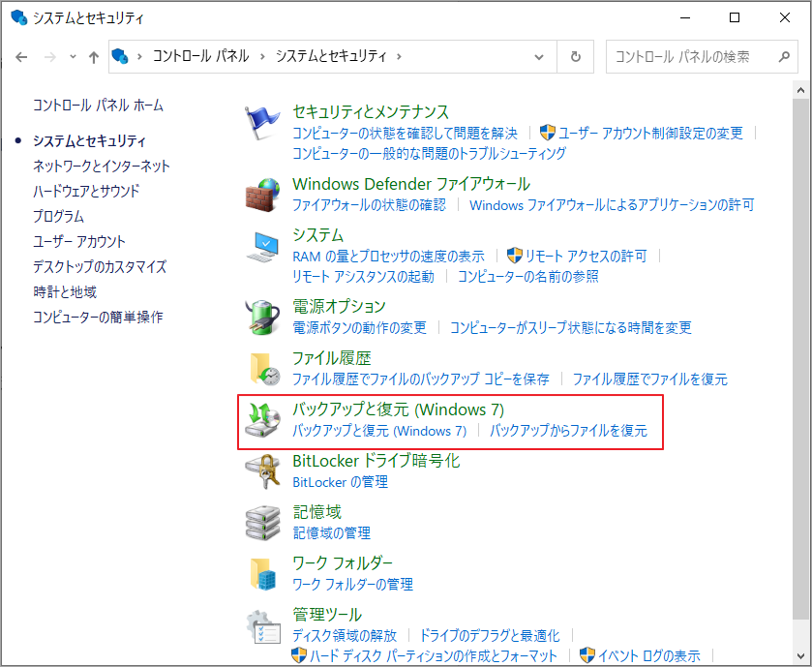Open ファイアウォールの状態の確認 link
This screenshot has width=812, height=667.
[x=370, y=205]
